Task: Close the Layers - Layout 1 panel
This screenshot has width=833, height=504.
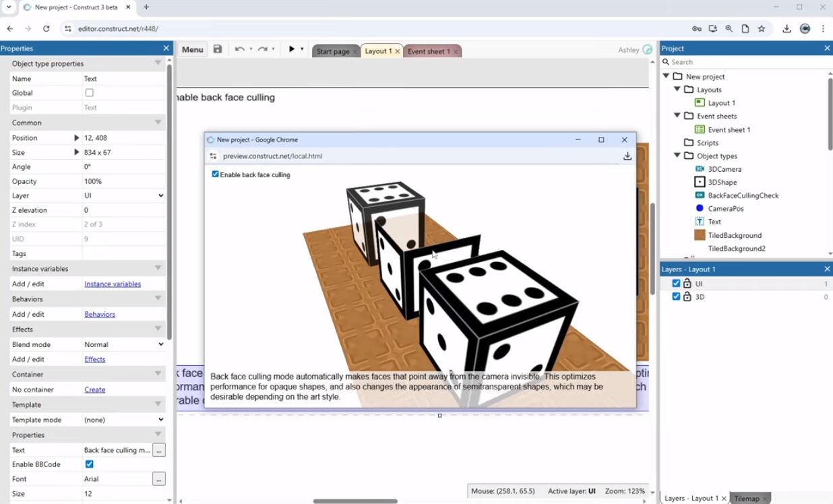Action: click(x=827, y=269)
